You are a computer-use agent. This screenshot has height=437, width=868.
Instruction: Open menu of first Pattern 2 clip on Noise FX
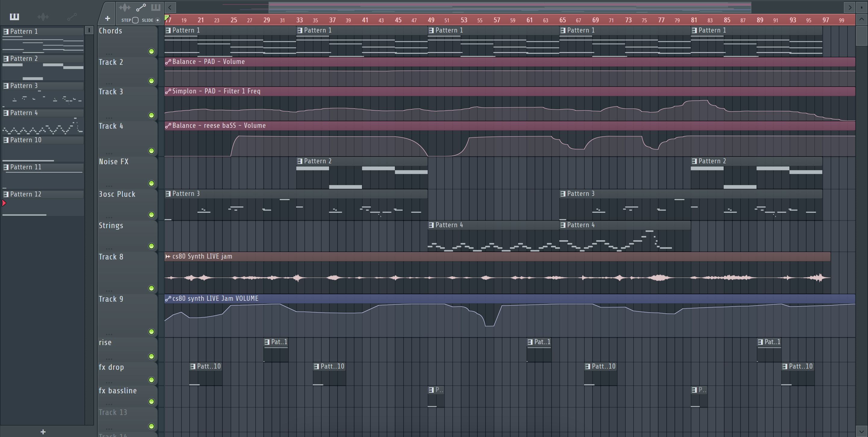[x=300, y=161]
